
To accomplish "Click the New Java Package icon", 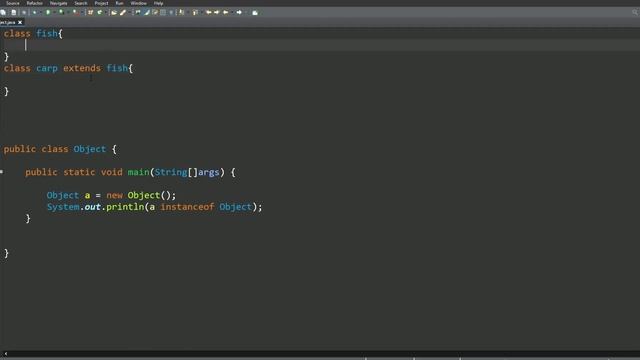I will point(90,12).
